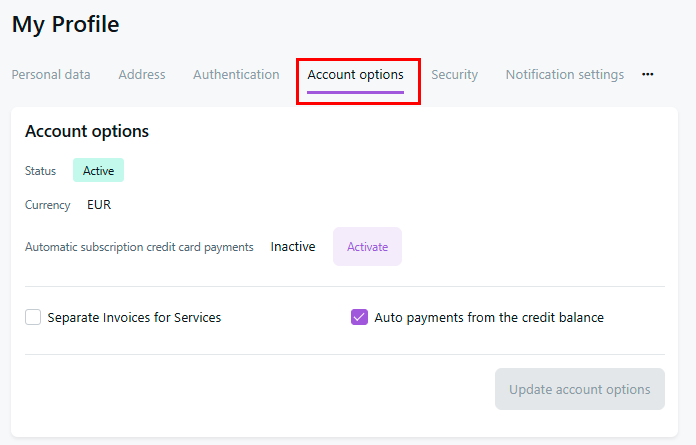Click the green Active status badge
The width and height of the screenshot is (696, 445).
coord(98,171)
